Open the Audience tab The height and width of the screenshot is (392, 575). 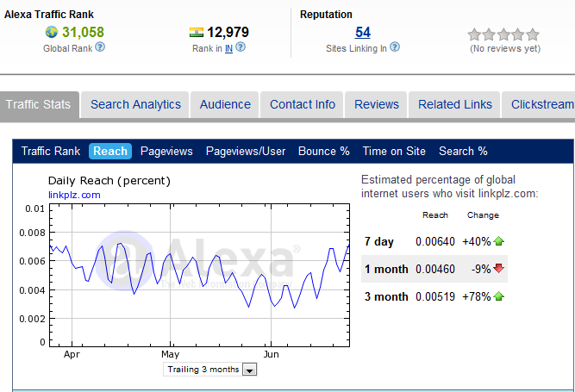click(x=225, y=104)
